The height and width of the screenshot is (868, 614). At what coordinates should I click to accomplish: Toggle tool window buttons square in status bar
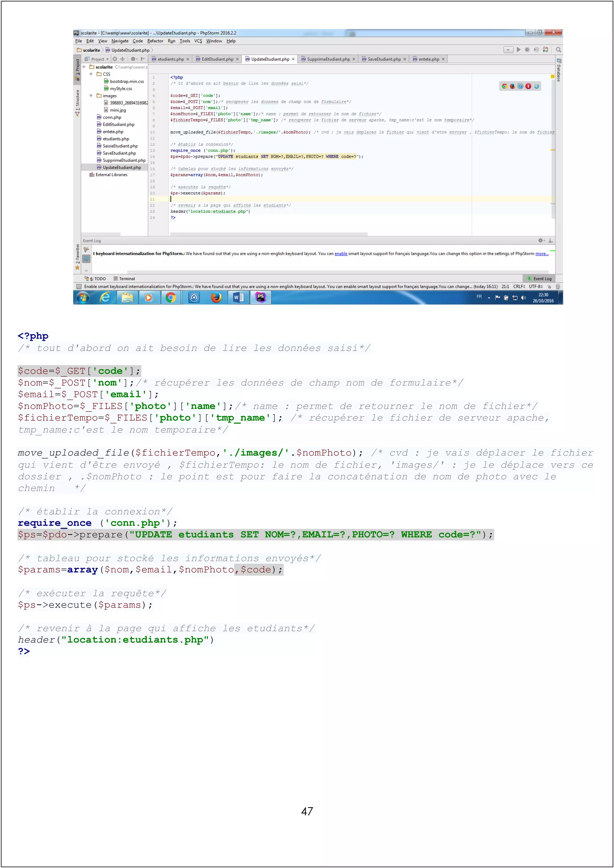79,287
